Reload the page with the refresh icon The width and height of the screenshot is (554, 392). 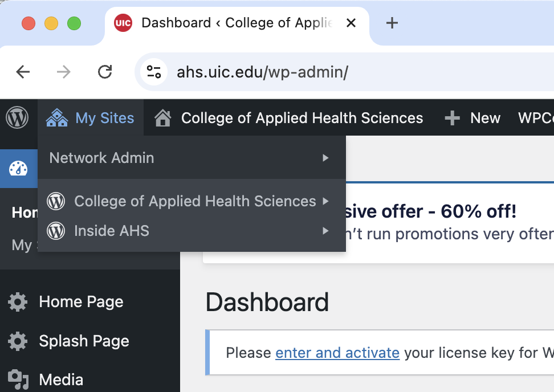(105, 72)
